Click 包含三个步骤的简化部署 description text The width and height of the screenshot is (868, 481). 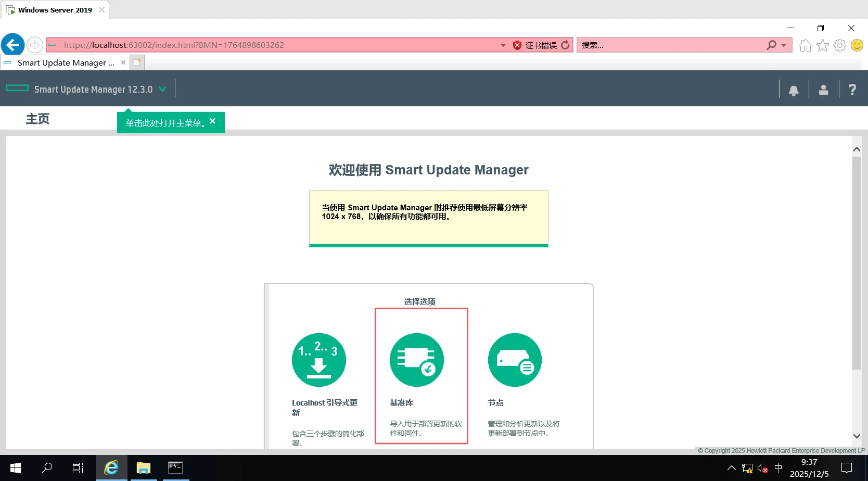coord(328,438)
